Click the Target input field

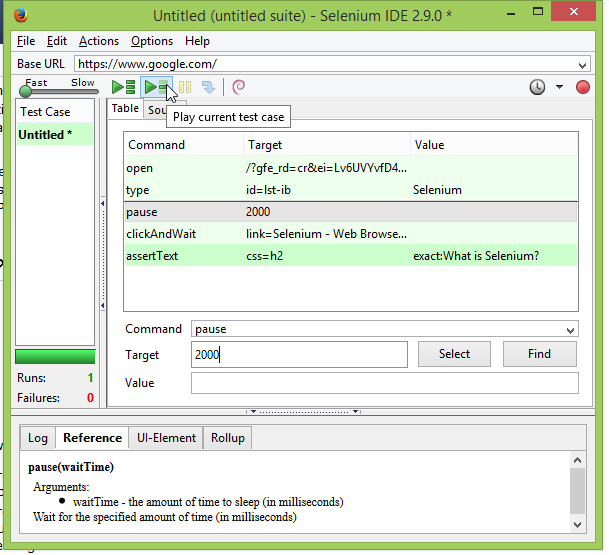[x=299, y=355]
